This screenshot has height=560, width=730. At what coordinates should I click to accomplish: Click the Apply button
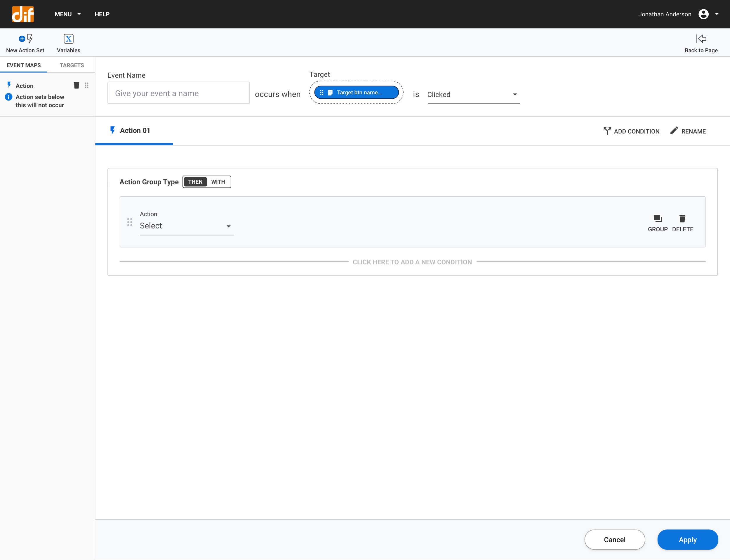pos(688,539)
